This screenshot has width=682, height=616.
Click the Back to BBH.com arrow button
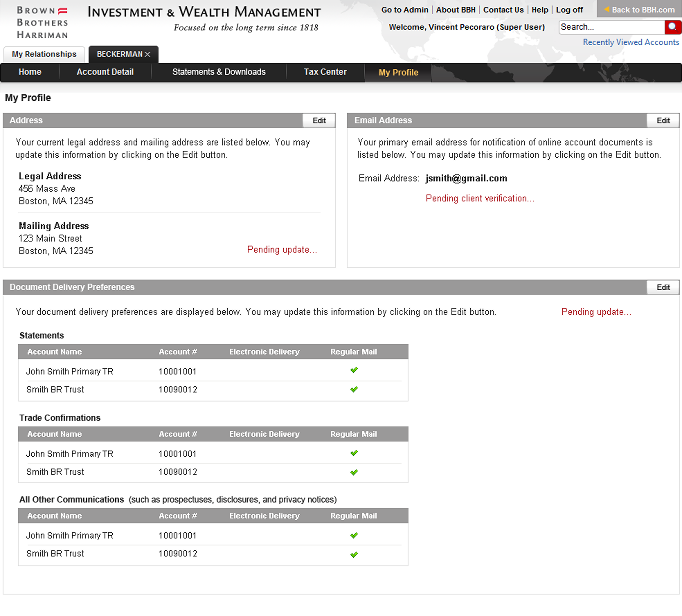coord(639,10)
